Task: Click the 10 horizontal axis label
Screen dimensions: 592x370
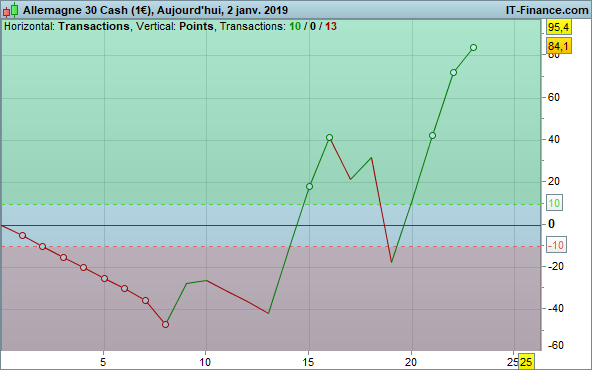Action: pyautogui.click(x=205, y=362)
